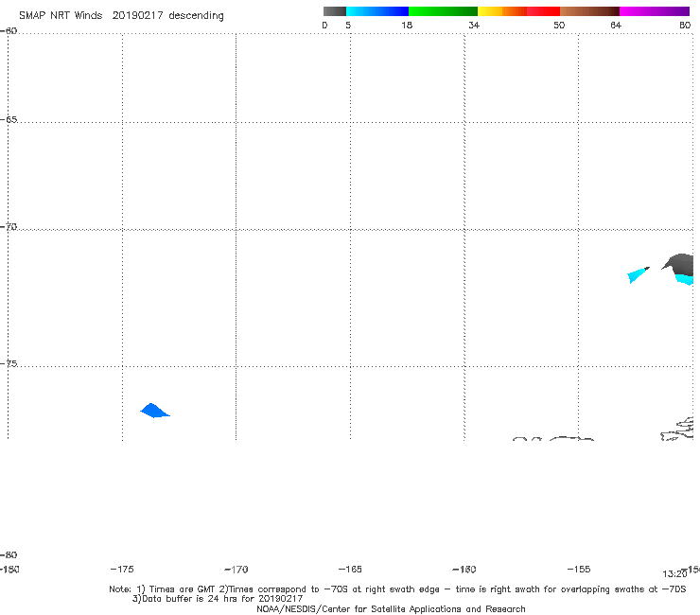Image resolution: width=700 pixels, height=615 pixels.
Task: Click the -170 longitude axis label
Action: click(236, 570)
